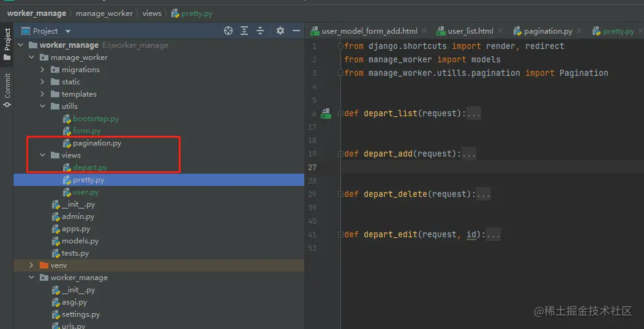Image resolution: width=644 pixels, height=329 pixels.
Task: Expand folded depart_list function body
Action: (x=474, y=113)
